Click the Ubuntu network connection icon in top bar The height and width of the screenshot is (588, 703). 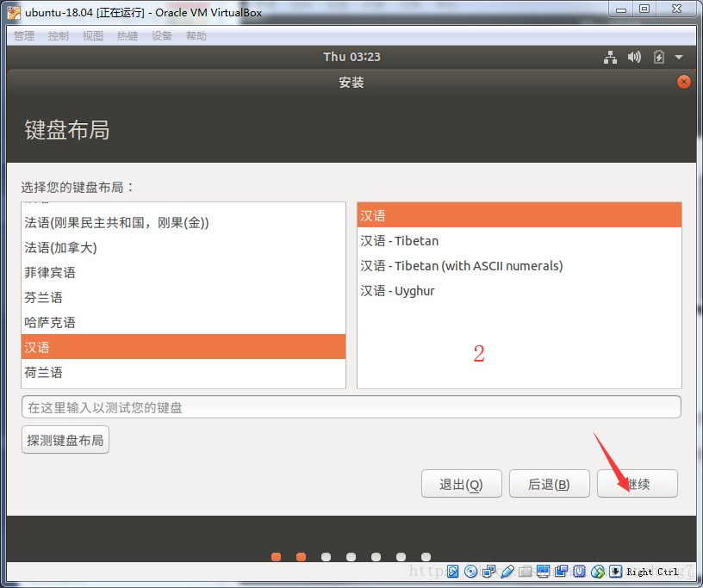(610, 57)
